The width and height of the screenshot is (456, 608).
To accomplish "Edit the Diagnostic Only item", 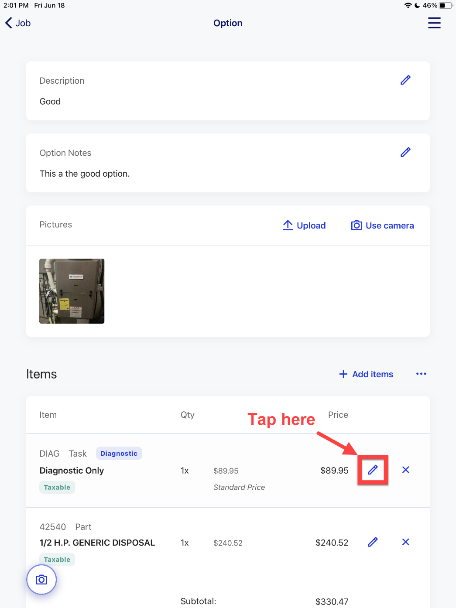I will pos(373,470).
